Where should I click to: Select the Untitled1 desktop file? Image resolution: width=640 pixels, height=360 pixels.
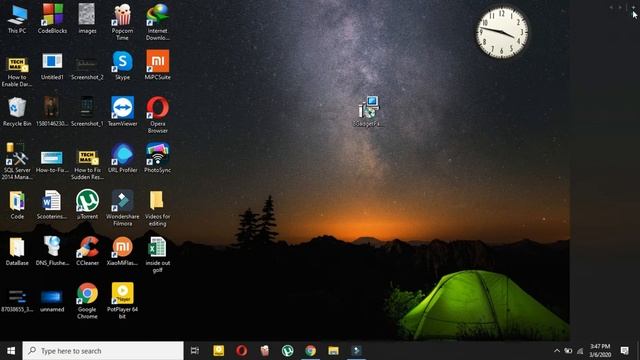(52, 66)
